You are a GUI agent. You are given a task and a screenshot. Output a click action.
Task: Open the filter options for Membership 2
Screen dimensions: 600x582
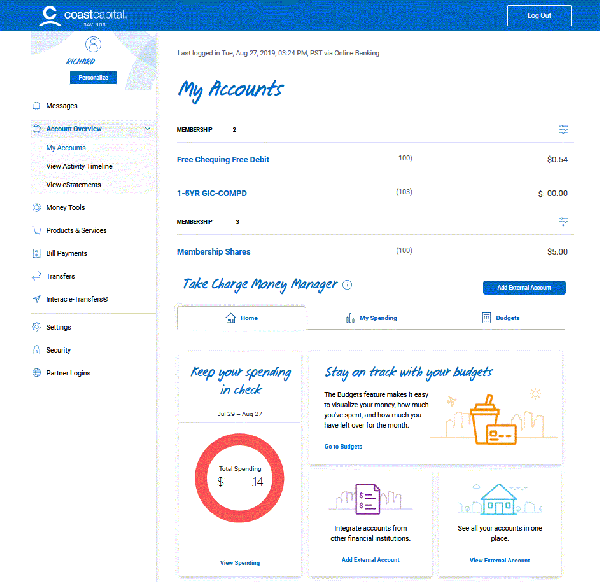coord(563,130)
